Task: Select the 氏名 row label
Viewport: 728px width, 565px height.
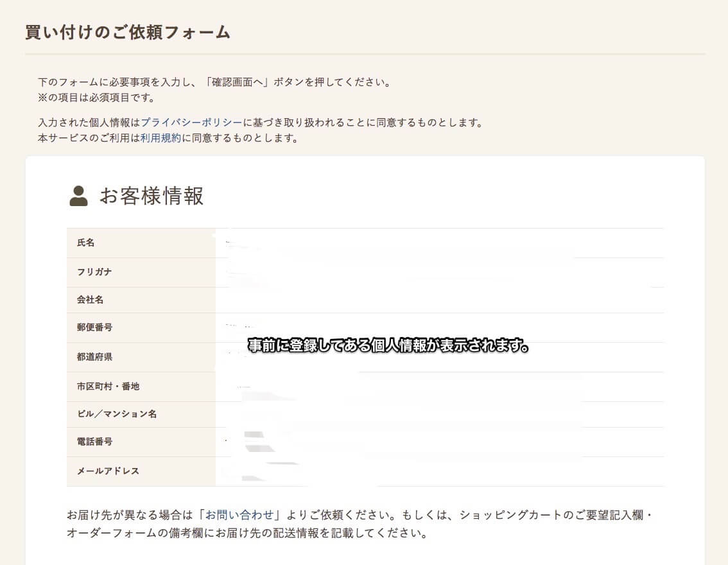Action: [86, 243]
